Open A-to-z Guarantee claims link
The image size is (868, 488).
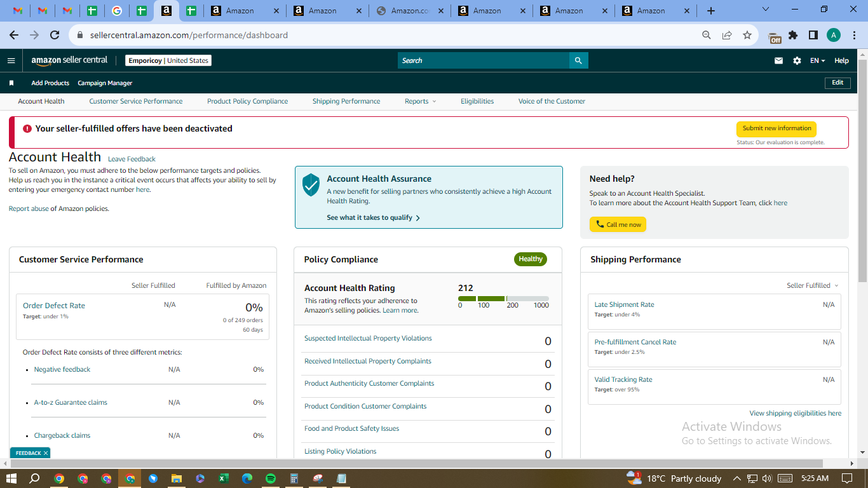pos(71,402)
